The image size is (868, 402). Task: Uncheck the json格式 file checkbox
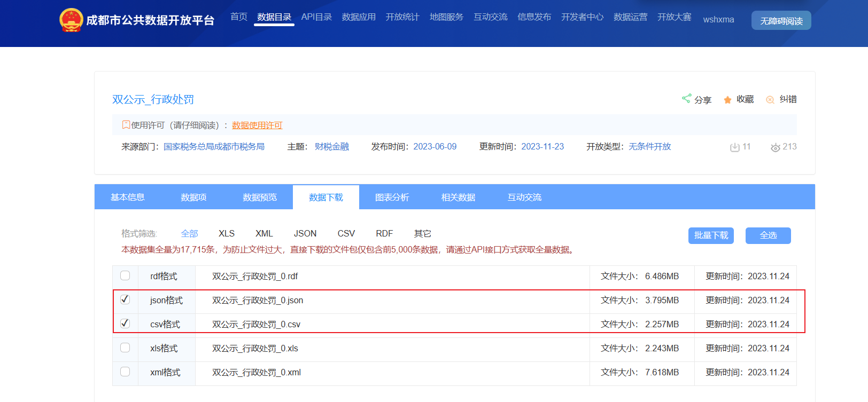[x=125, y=299]
